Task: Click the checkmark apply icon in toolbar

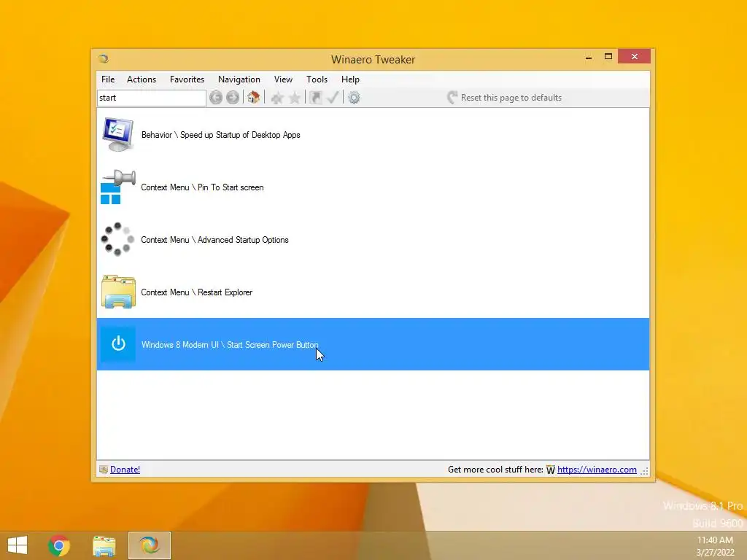Action: (x=333, y=98)
